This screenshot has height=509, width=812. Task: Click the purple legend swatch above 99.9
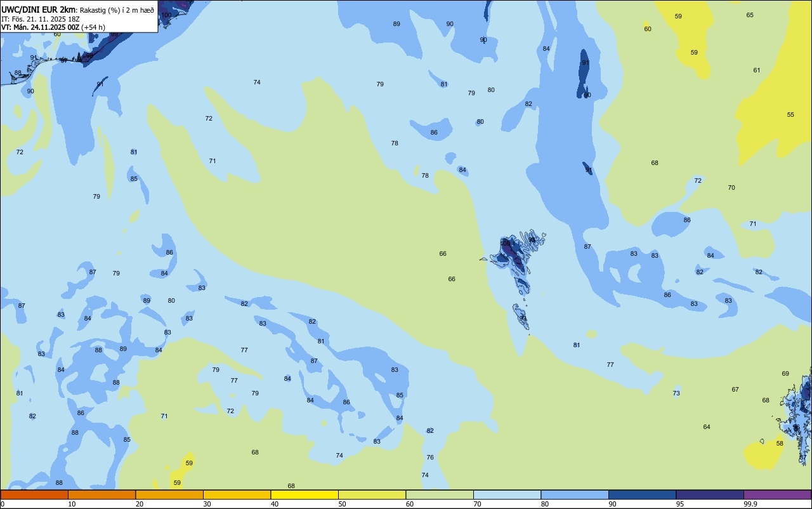click(x=777, y=494)
